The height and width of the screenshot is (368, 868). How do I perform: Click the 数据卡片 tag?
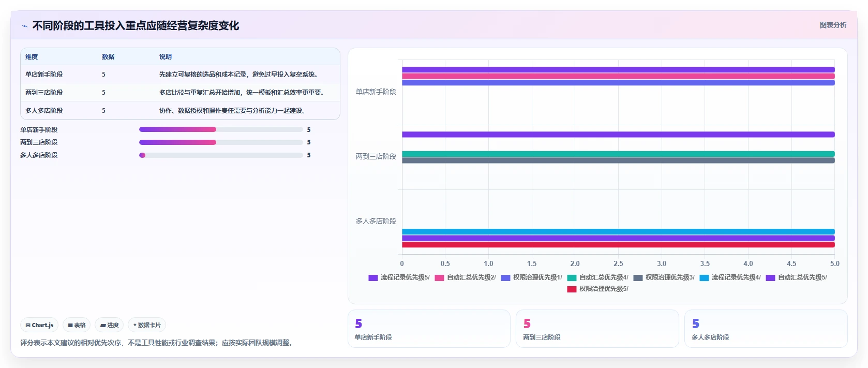147,325
